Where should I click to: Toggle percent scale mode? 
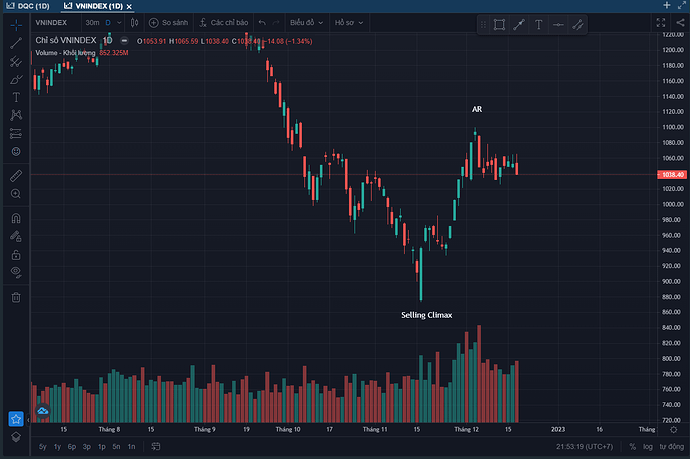coord(632,447)
